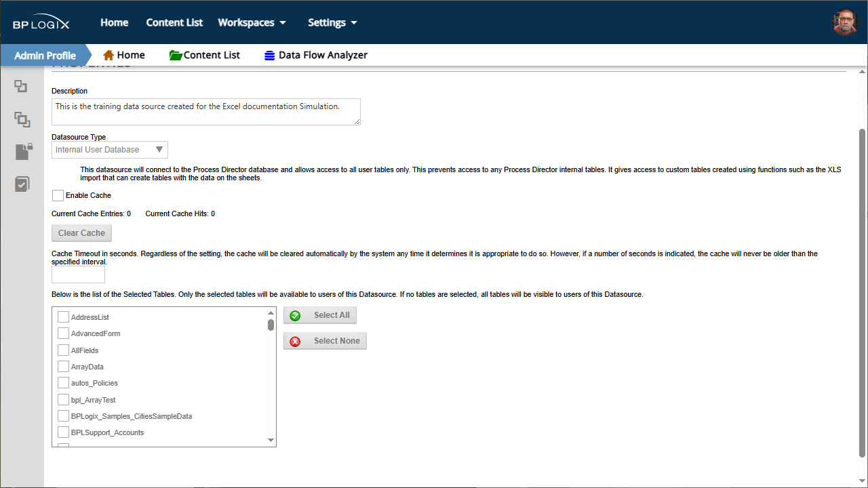Open the Content List breadcrumb tab
Screen dimensions: 868x488
pos(205,55)
